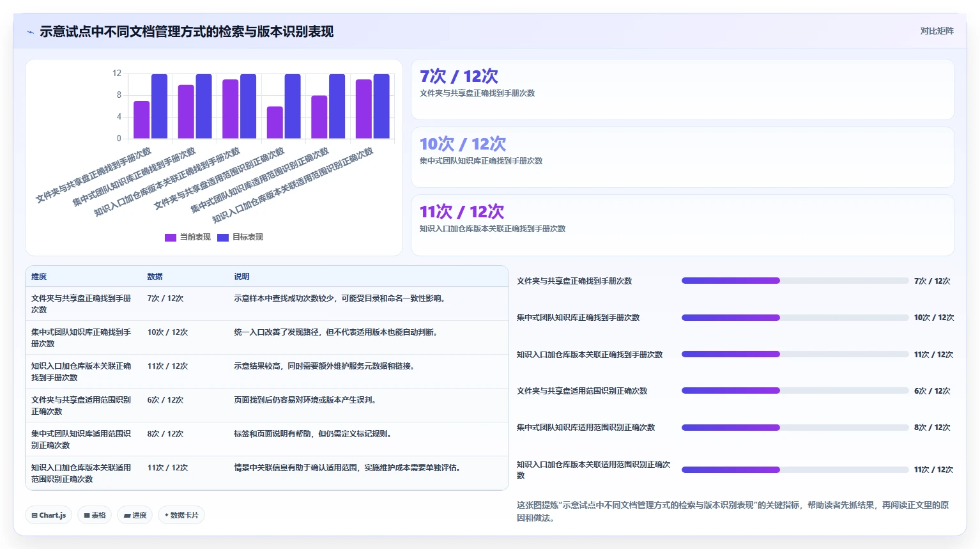Click table row name 集中式团队知识库适用范围识别正确次数
Viewport: 980px width, 549px height.
click(81, 440)
